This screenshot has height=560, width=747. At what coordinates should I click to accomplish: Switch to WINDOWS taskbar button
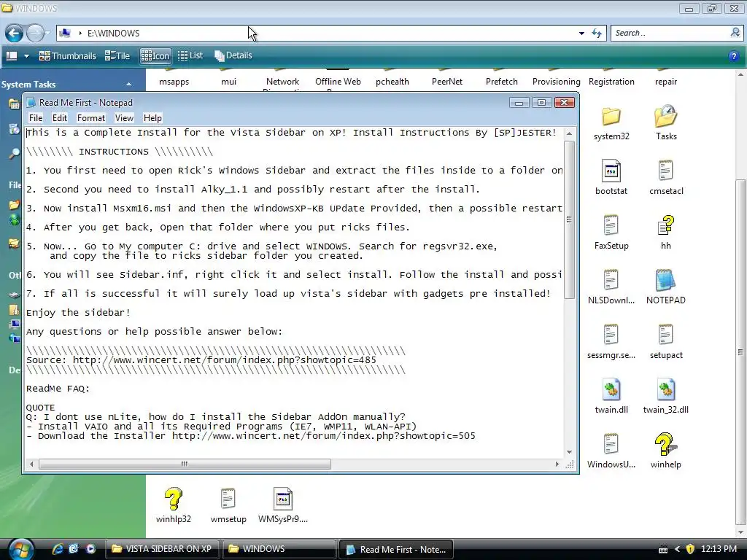pyautogui.click(x=279, y=549)
